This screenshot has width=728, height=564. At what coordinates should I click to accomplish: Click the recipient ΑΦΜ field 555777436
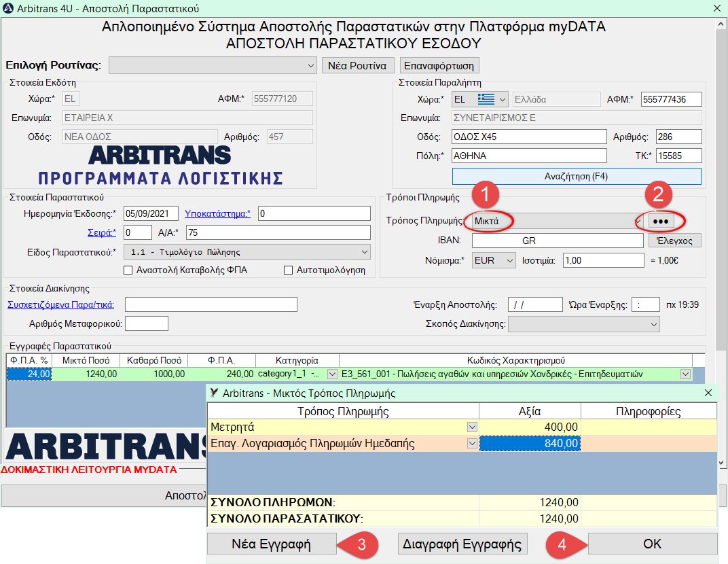pyautogui.click(x=672, y=99)
